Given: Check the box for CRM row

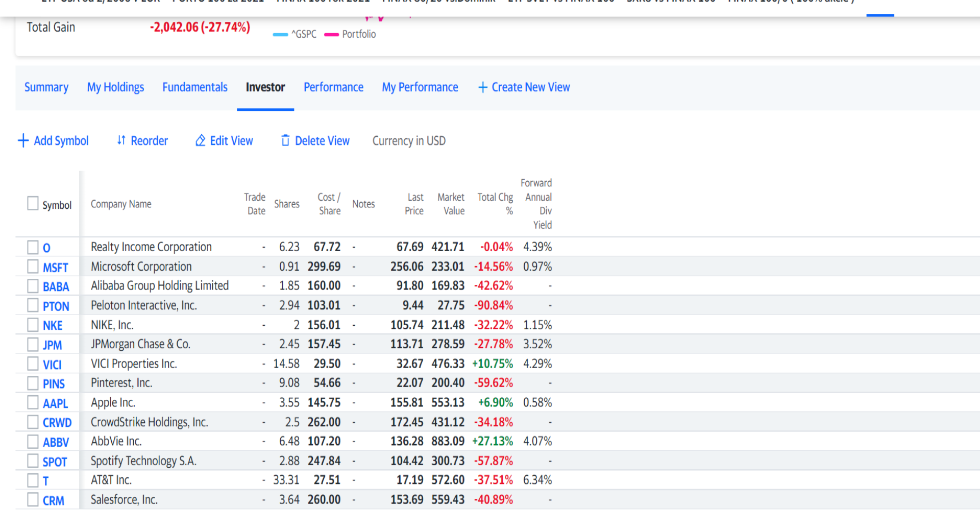Looking at the screenshot, I should 33,499.
